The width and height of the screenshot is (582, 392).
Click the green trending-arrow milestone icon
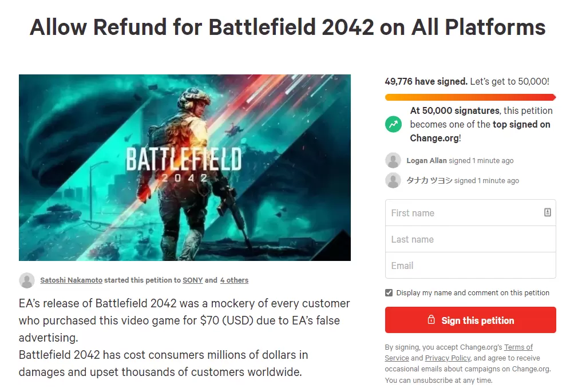393,124
